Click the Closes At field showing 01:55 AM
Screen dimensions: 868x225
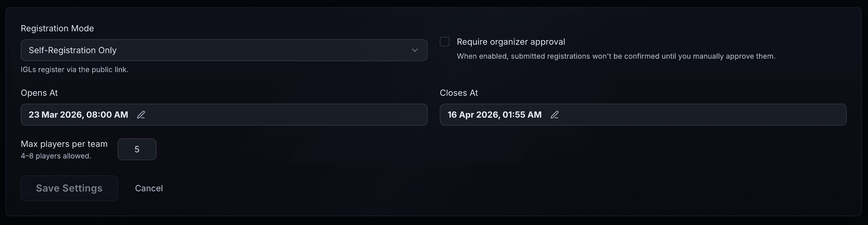495,115
